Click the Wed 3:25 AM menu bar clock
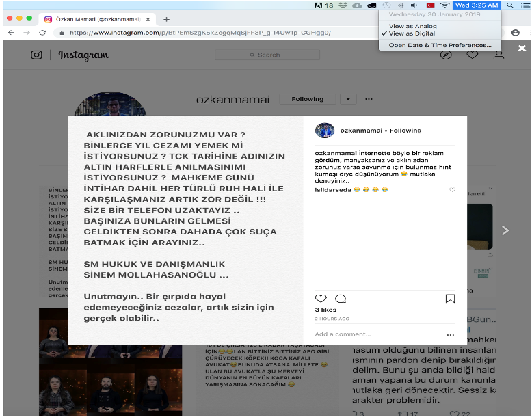532x417 pixels. pos(477,5)
